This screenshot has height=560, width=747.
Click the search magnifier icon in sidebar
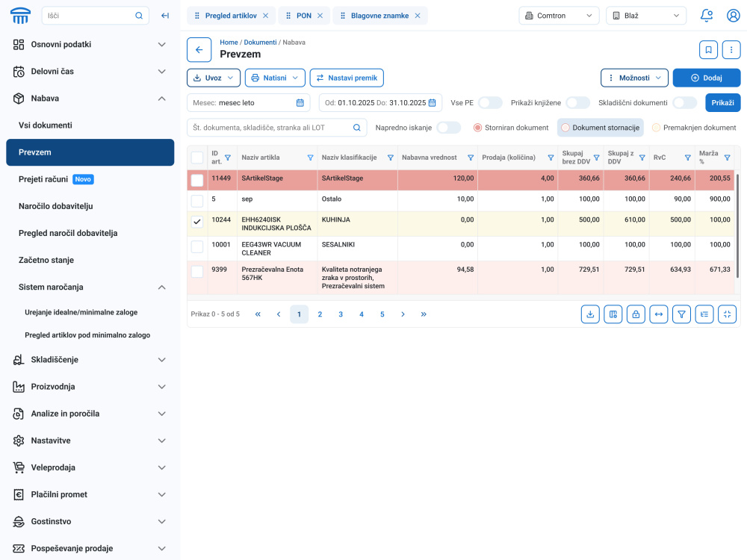pos(139,16)
